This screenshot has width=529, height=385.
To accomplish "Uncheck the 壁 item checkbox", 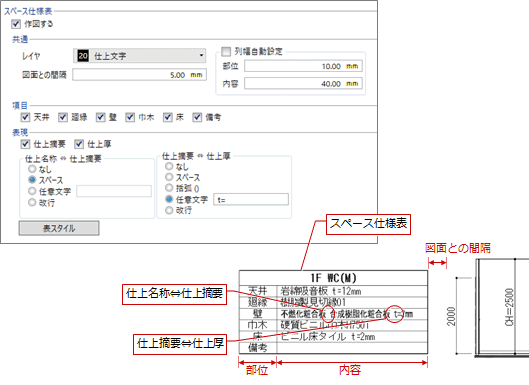I will [101, 117].
